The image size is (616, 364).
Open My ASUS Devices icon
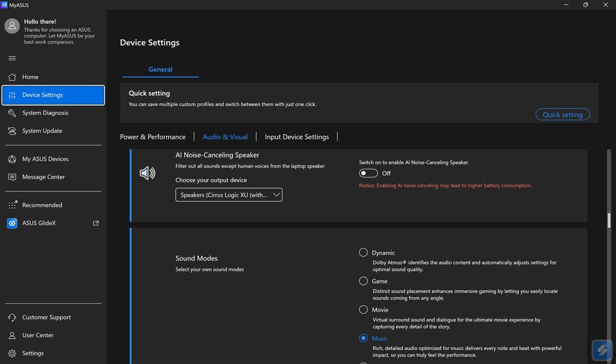point(12,159)
